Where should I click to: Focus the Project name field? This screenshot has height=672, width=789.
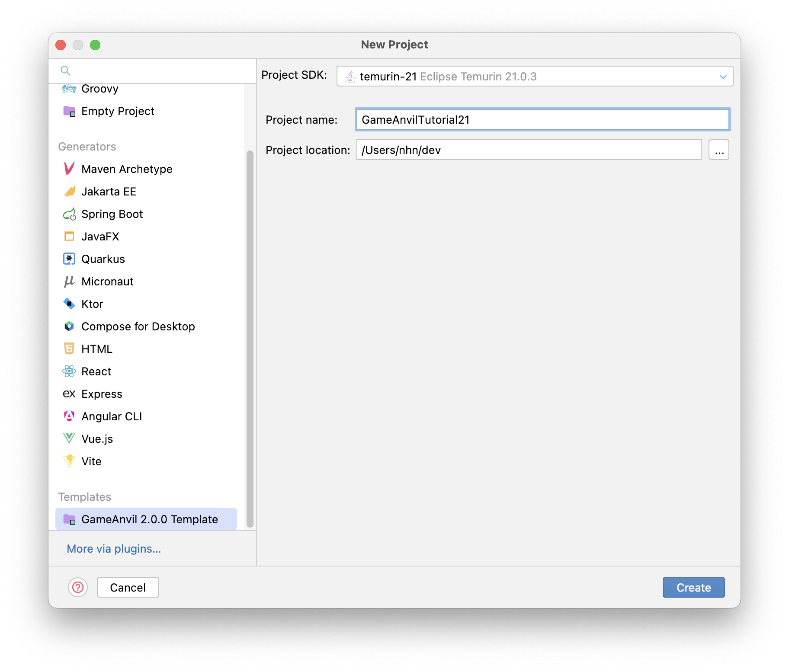543,119
